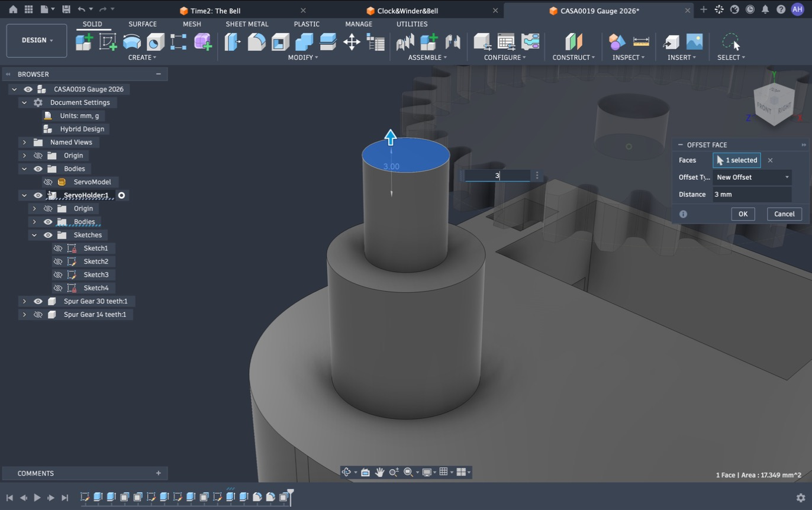This screenshot has height=510, width=812.
Task: Select the Shell tool
Action: pyautogui.click(x=280, y=42)
